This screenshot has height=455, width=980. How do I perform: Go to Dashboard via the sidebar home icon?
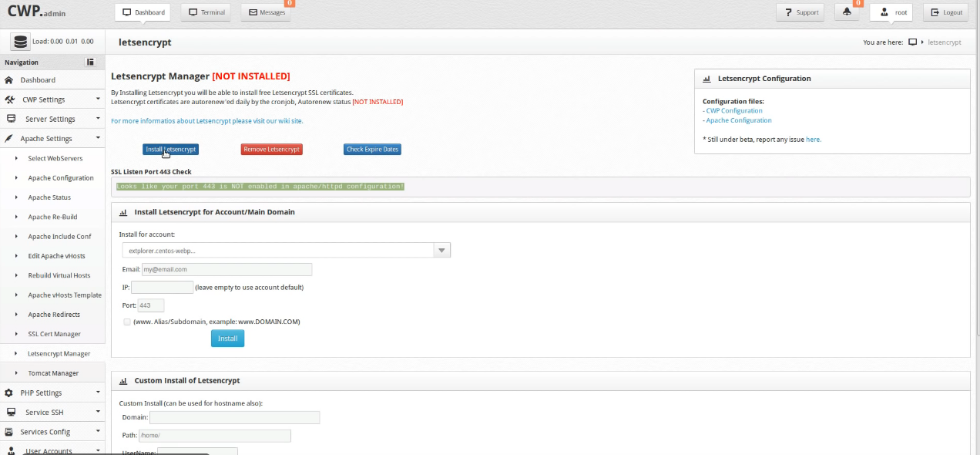(x=9, y=80)
